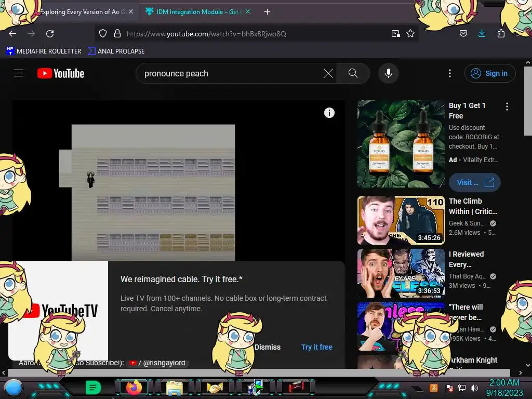Close the Exploring Every Version of Ao tab
This screenshot has height=399, width=532.
[x=131, y=11]
